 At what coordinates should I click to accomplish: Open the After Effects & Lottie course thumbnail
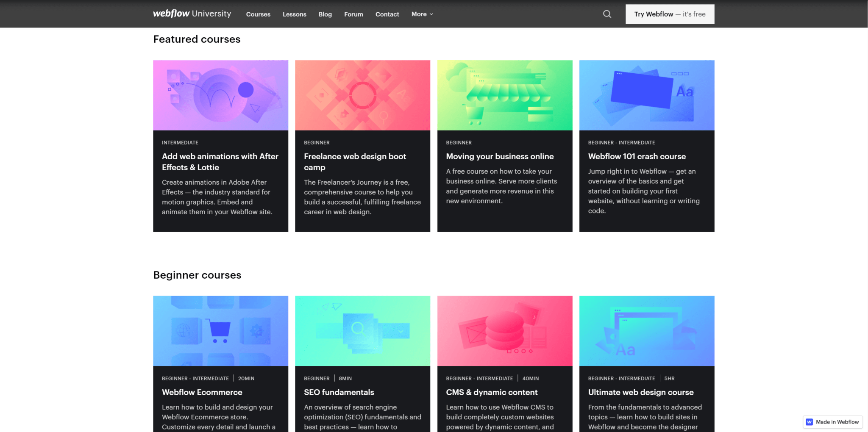(220, 95)
